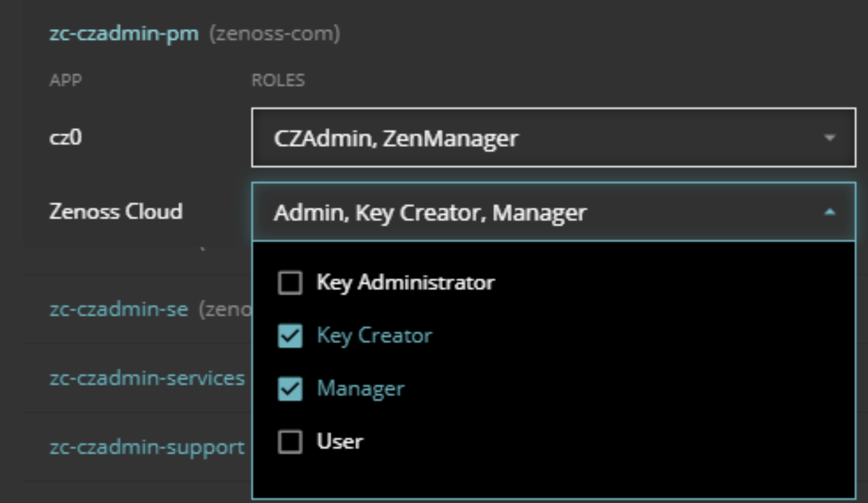Image resolution: width=868 pixels, height=503 pixels.
Task: Click the cz0 app label
Action: tap(65, 137)
